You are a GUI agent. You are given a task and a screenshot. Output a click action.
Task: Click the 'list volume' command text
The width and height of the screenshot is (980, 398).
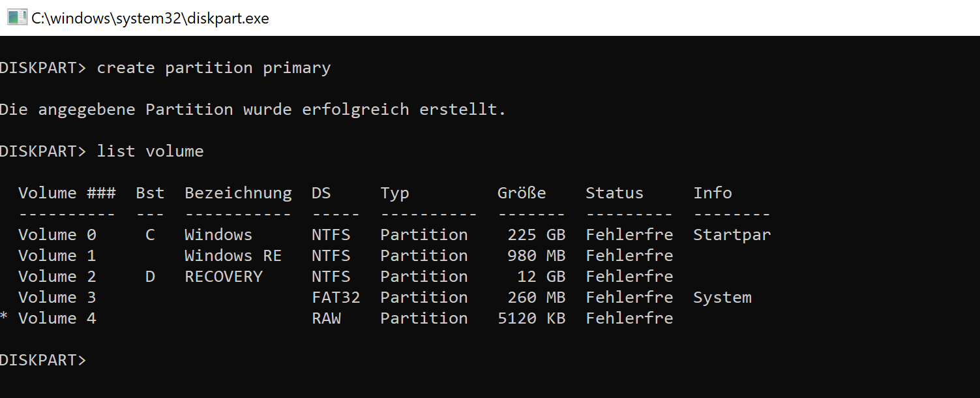pos(150,151)
